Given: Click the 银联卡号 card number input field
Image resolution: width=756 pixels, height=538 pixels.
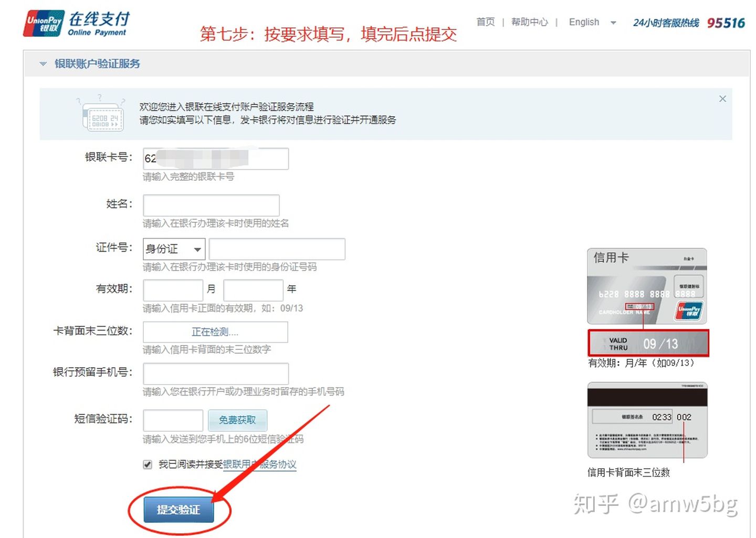Looking at the screenshot, I should (x=215, y=158).
